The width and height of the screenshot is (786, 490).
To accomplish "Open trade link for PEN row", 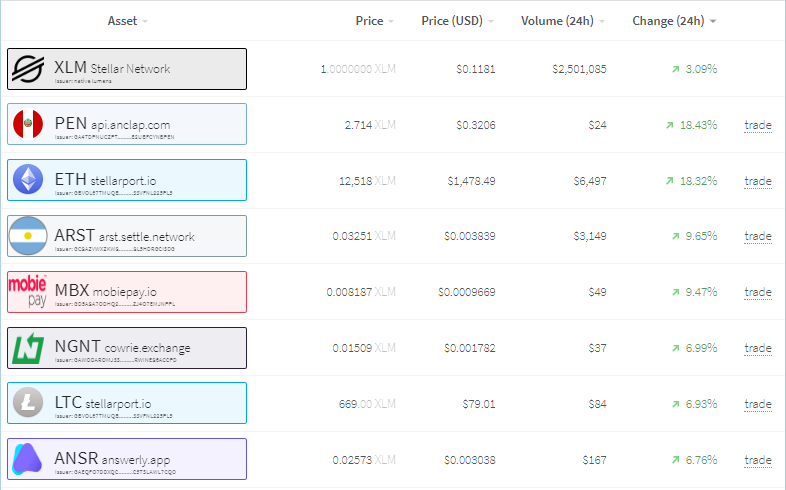I will click(x=758, y=125).
